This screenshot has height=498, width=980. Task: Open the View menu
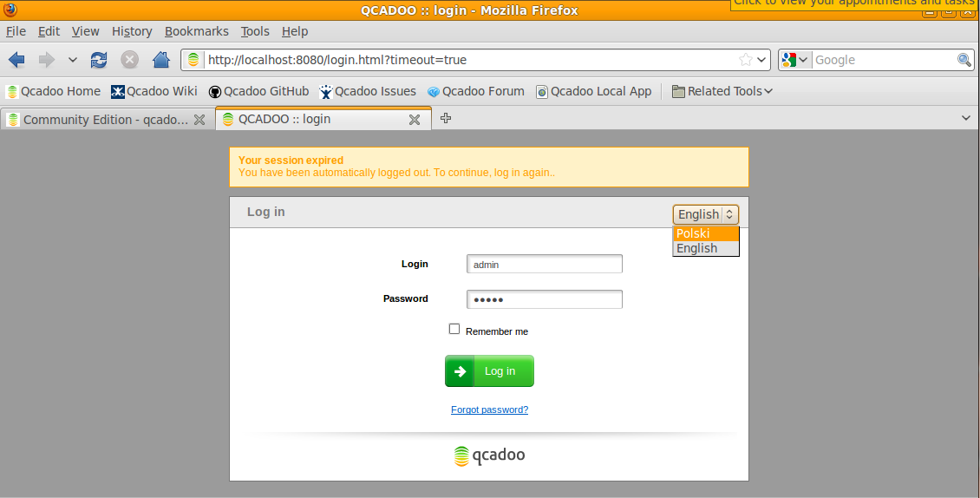click(x=85, y=31)
